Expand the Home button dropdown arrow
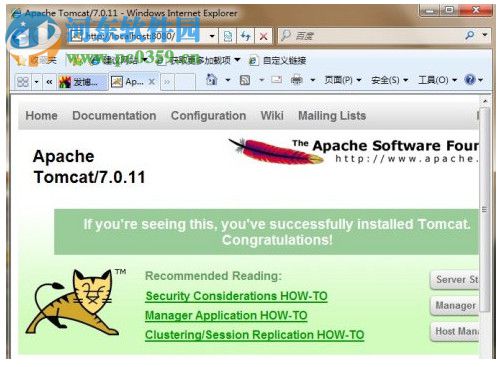The width and height of the screenshot is (501, 367). [228, 80]
